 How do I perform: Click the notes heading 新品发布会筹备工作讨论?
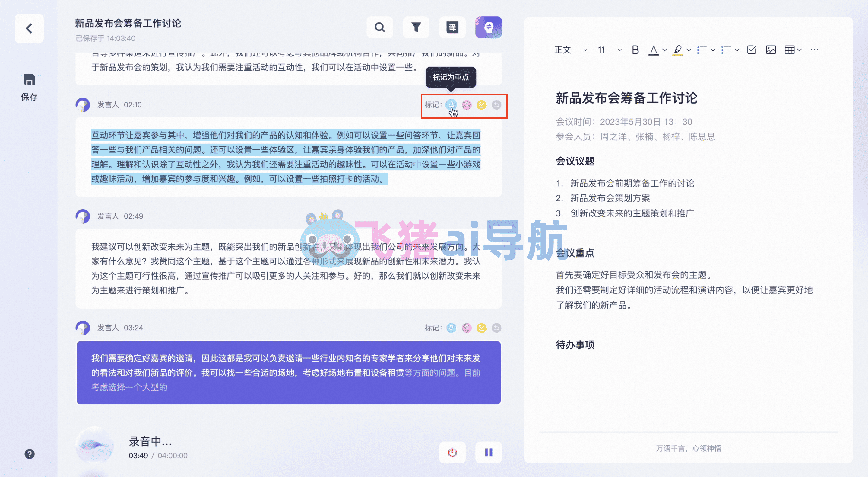[x=626, y=98]
